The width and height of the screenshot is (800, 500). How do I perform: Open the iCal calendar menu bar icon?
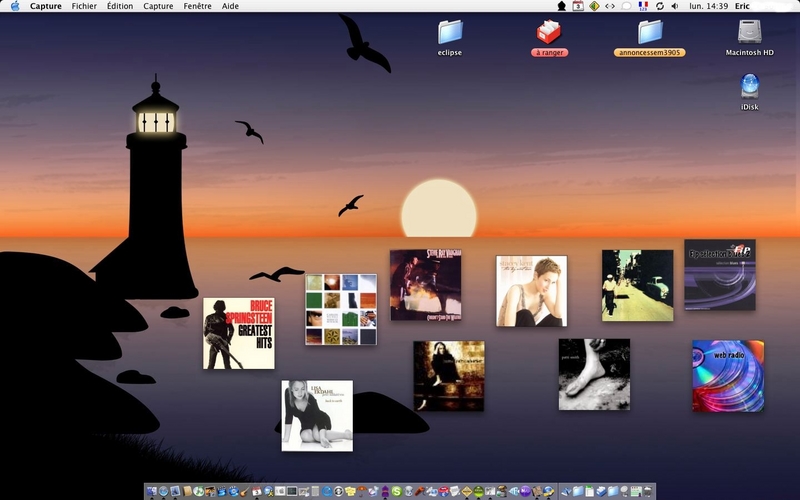[x=578, y=6]
